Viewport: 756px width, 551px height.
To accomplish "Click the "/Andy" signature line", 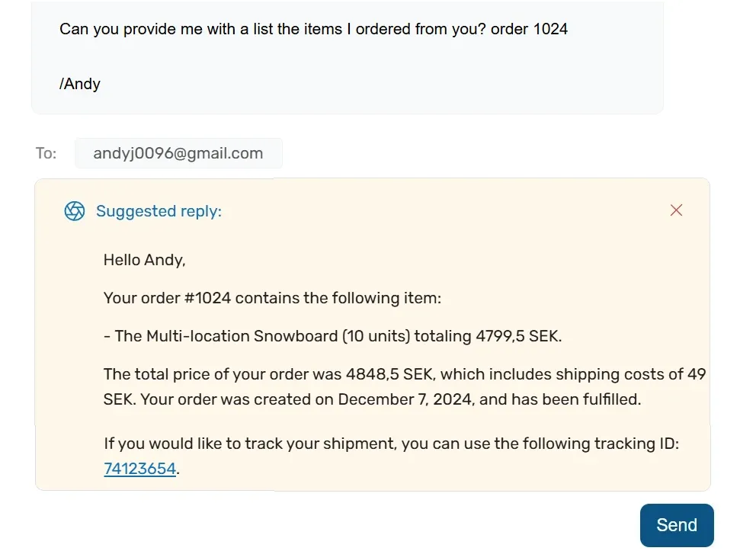I will [80, 84].
